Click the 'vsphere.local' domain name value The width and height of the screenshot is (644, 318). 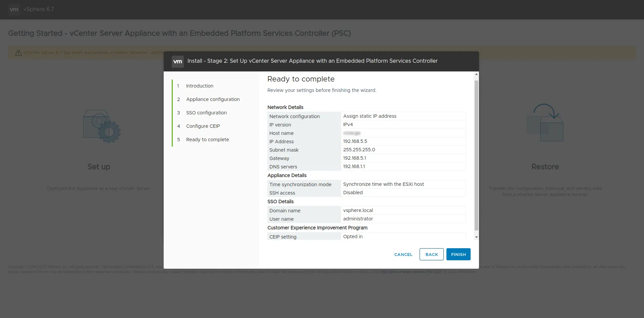click(358, 210)
